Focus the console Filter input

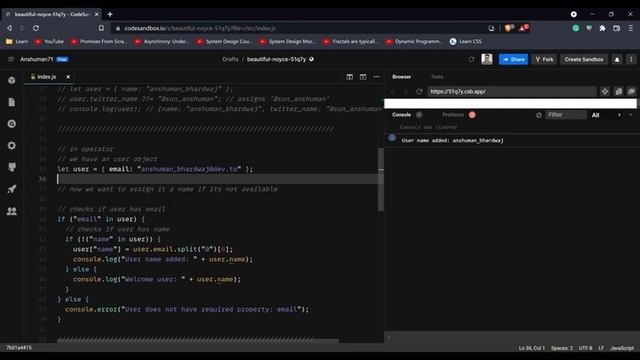(566, 115)
